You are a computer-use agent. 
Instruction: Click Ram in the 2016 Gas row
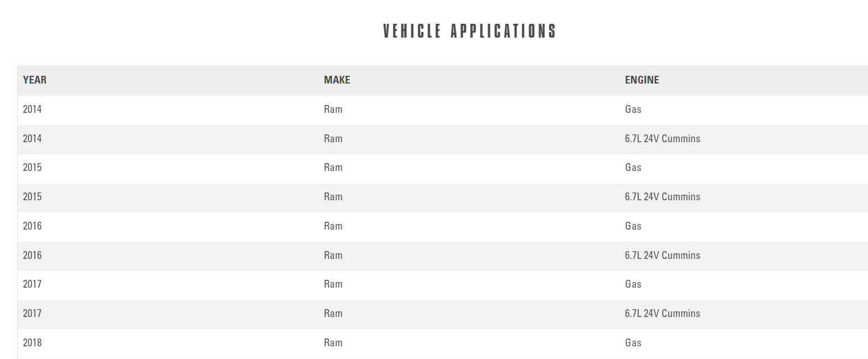tap(333, 226)
